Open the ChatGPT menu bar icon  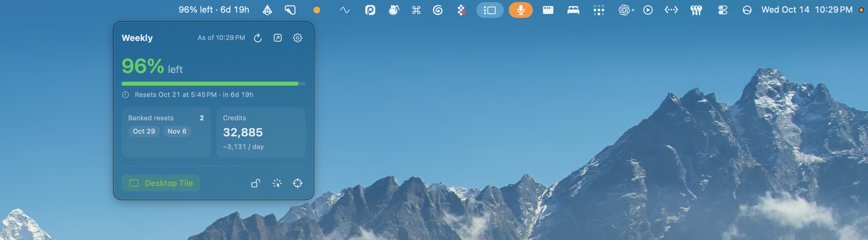pyautogui.click(x=624, y=10)
